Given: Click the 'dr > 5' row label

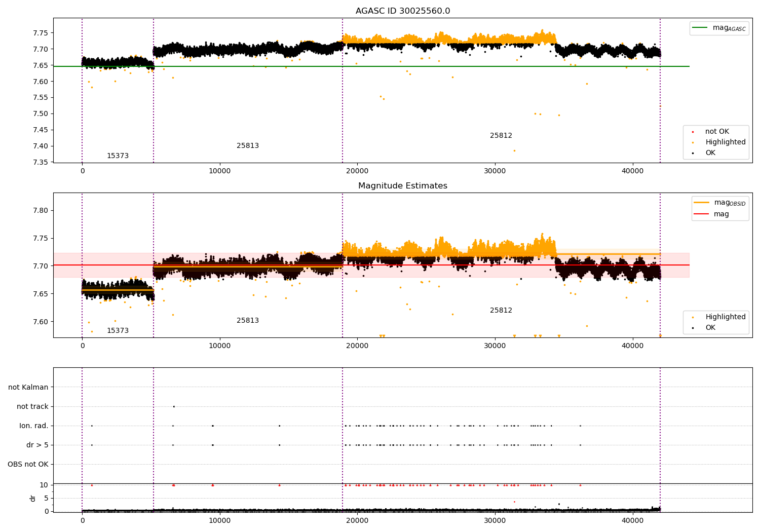Looking at the screenshot, I should [x=37, y=445].
